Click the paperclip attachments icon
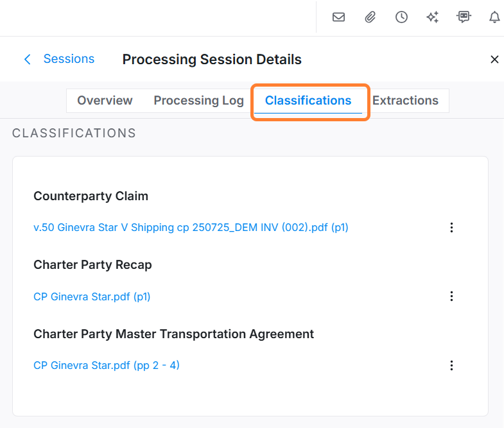504x428 pixels. click(370, 17)
